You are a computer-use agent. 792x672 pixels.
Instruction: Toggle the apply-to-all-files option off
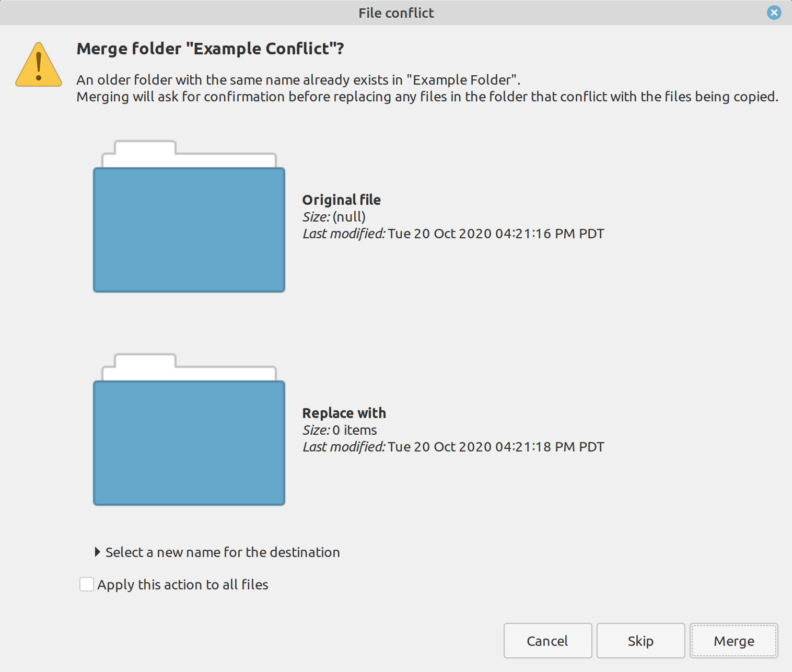pos(86,584)
